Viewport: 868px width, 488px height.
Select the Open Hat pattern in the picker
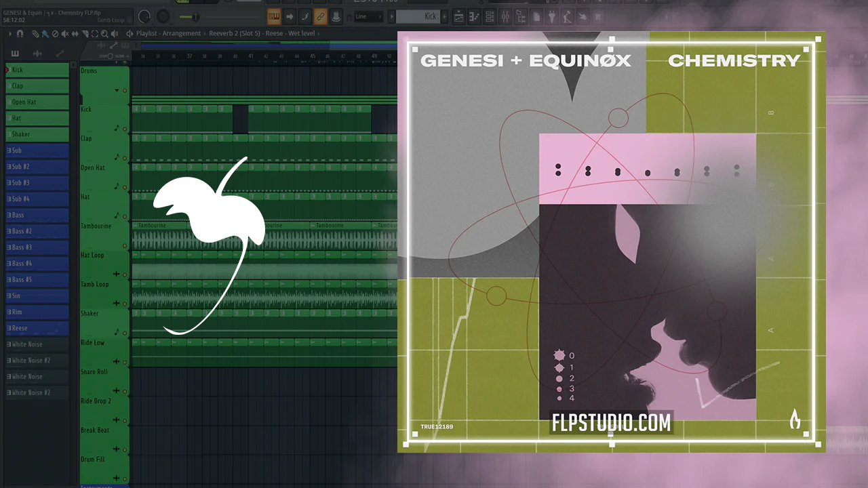[37, 102]
